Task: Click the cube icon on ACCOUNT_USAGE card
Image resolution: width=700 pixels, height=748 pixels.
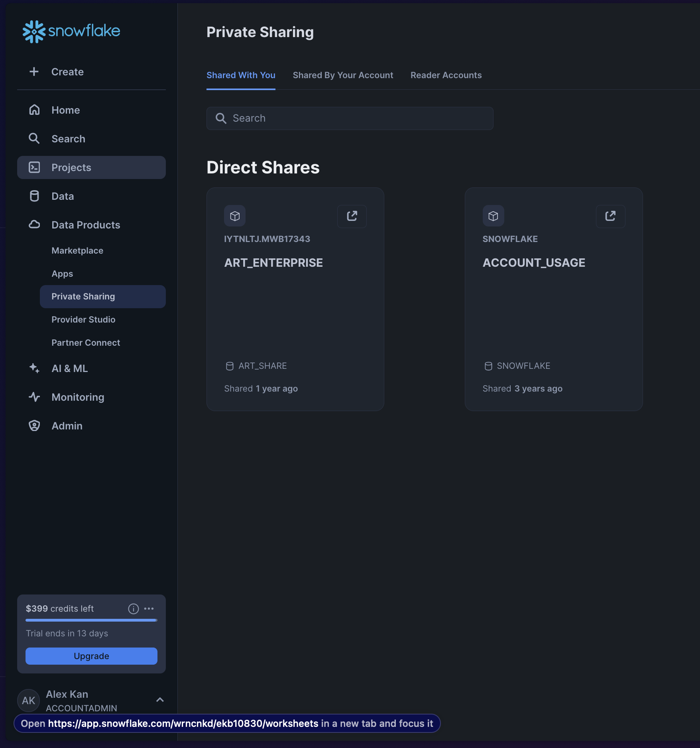Action: point(494,216)
